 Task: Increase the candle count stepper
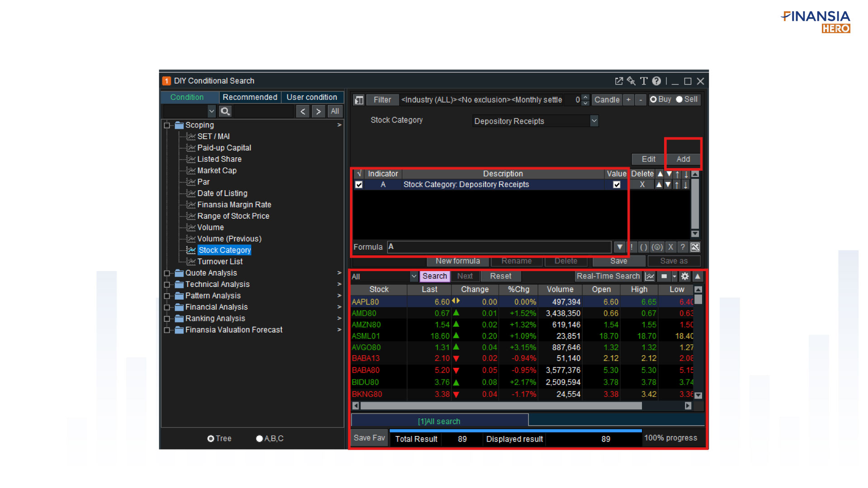pyautogui.click(x=585, y=97)
